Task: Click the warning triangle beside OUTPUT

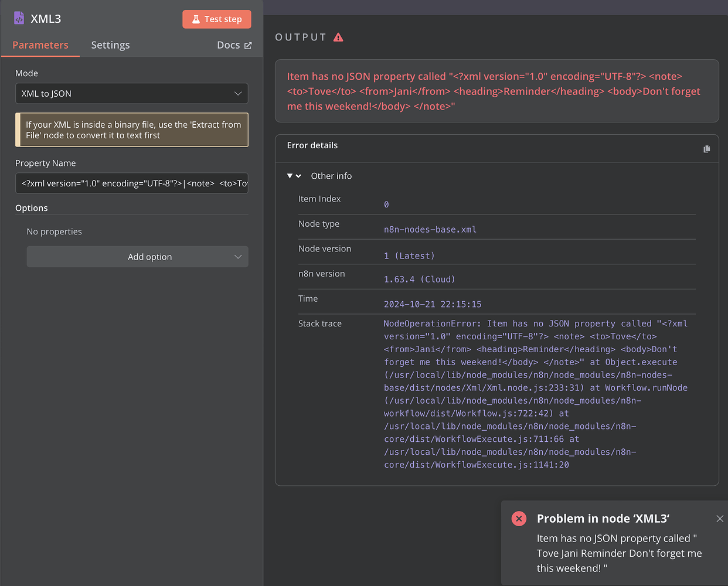Action: pyautogui.click(x=339, y=37)
